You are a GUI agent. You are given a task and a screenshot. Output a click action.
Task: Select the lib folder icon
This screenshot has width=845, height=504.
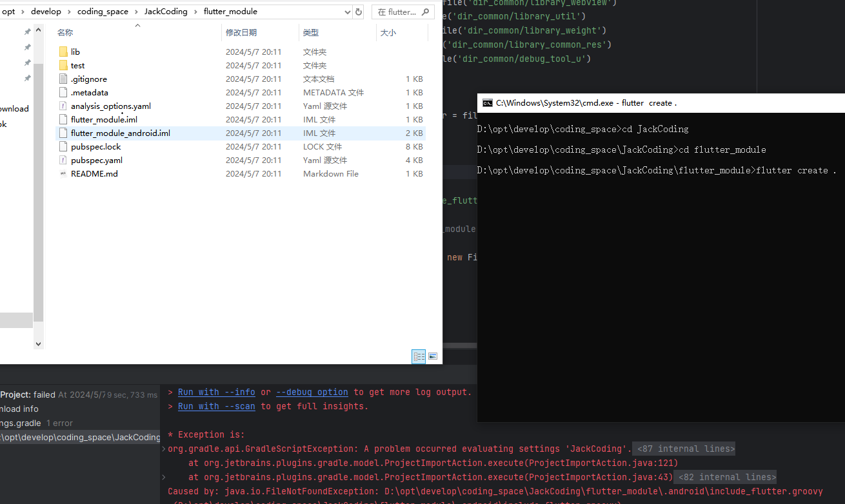coord(63,52)
